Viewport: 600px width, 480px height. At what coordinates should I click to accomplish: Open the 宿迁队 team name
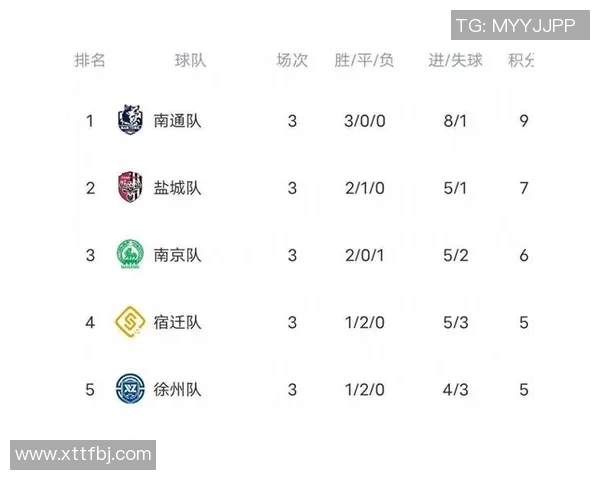[x=177, y=322]
